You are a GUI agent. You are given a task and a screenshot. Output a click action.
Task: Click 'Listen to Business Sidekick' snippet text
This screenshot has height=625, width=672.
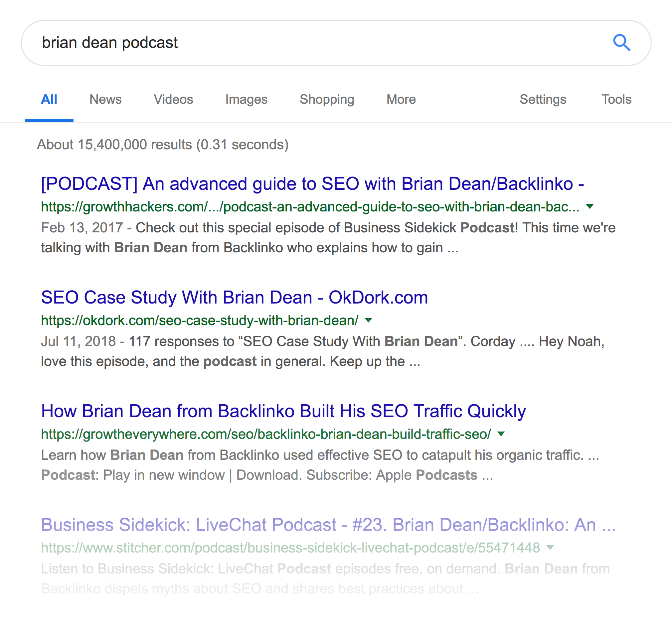click(325, 579)
